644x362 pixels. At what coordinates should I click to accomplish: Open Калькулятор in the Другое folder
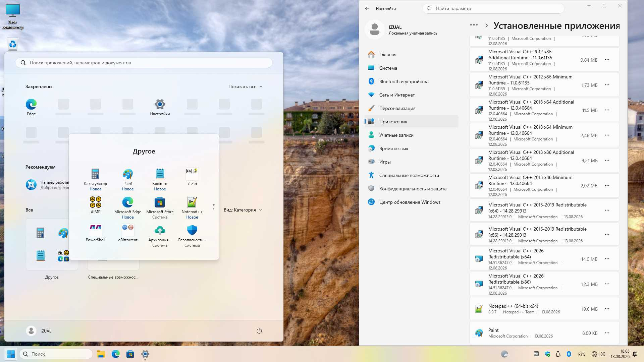coord(95,180)
